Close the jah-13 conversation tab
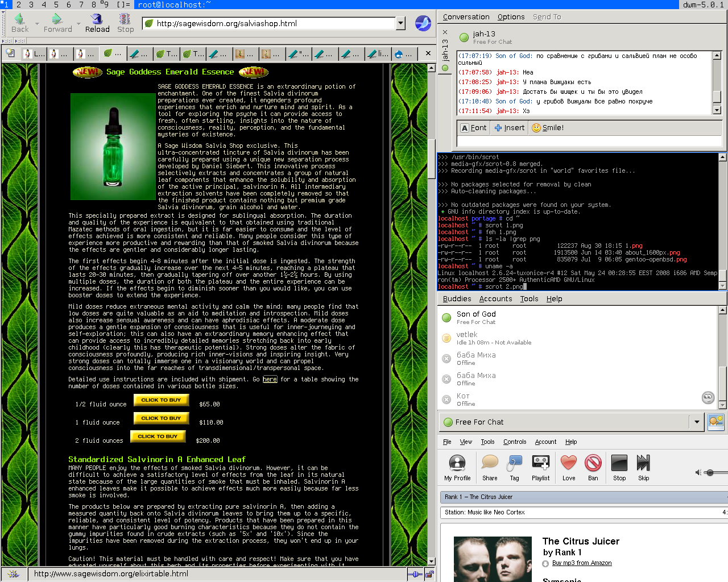 pos(445,32)
